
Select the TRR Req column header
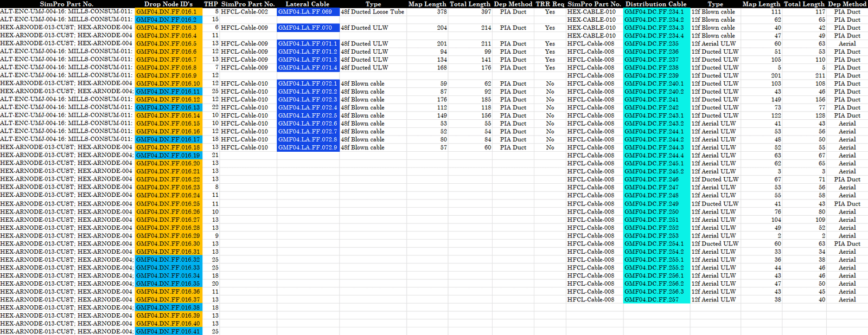(550, 4)
